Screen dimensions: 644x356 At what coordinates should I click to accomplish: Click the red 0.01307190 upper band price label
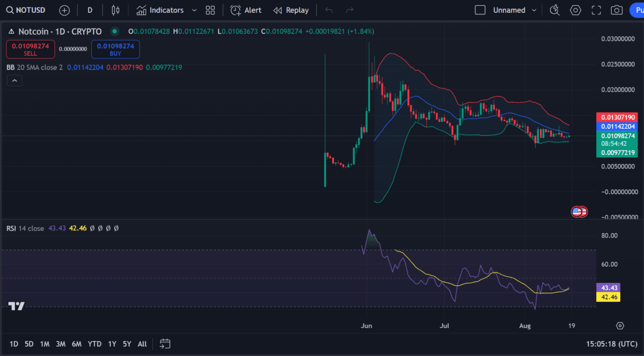pos(618,117)
